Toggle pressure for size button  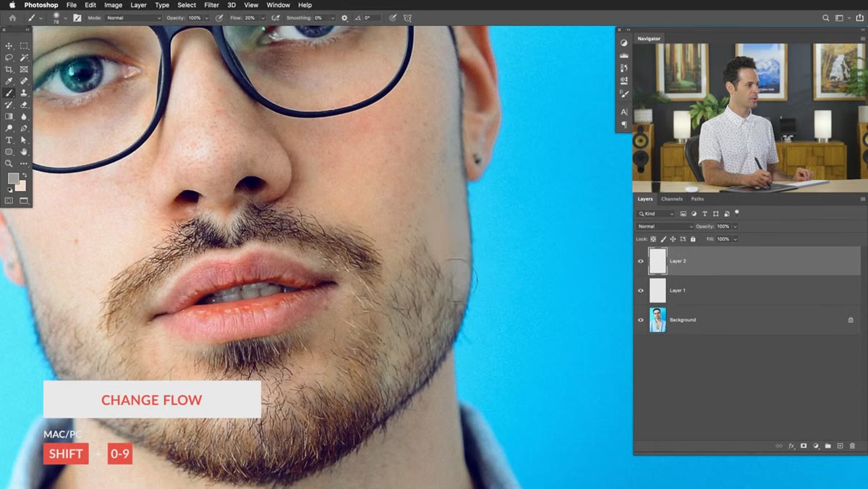click(x=392, y=17)
